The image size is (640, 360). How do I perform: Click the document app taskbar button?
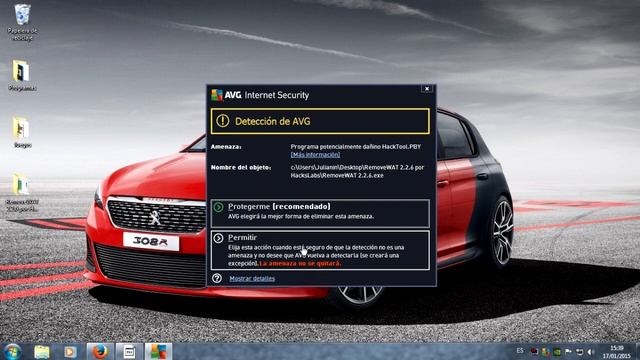[x=129, y=351]
